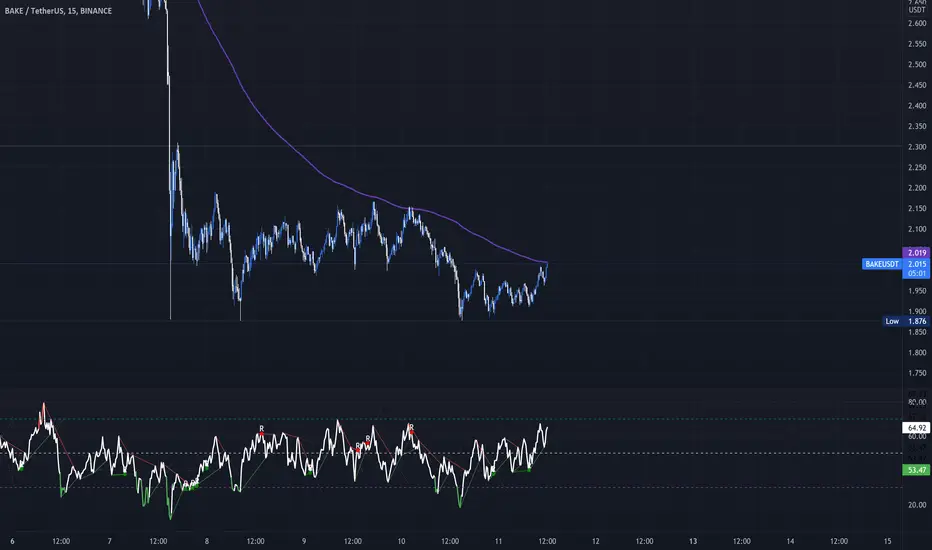This screenshot has height=550, width=932.
Task: Click the 2.300 price axis label
Action: (x=917, y=146)
